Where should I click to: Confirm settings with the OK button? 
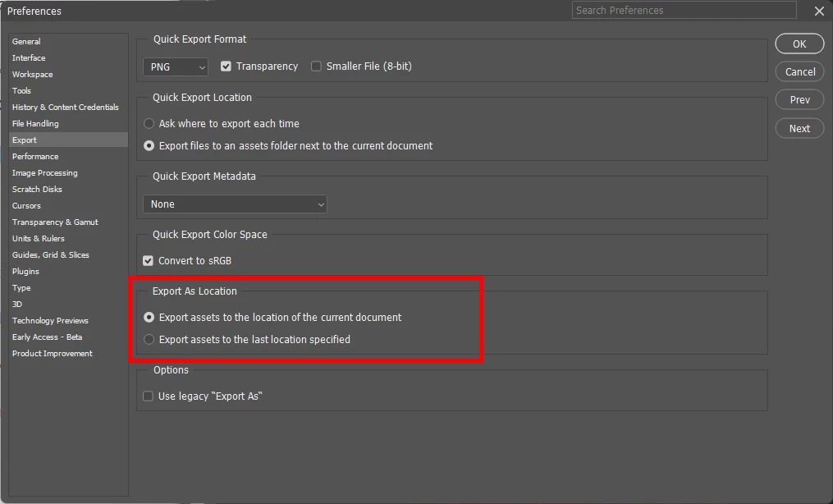point(799,44)
